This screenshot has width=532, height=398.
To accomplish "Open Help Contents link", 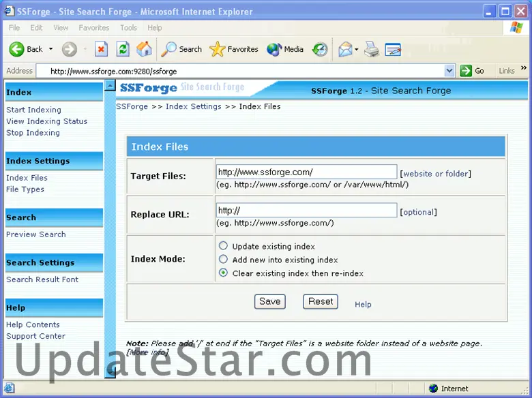I will tap(33, 325).
